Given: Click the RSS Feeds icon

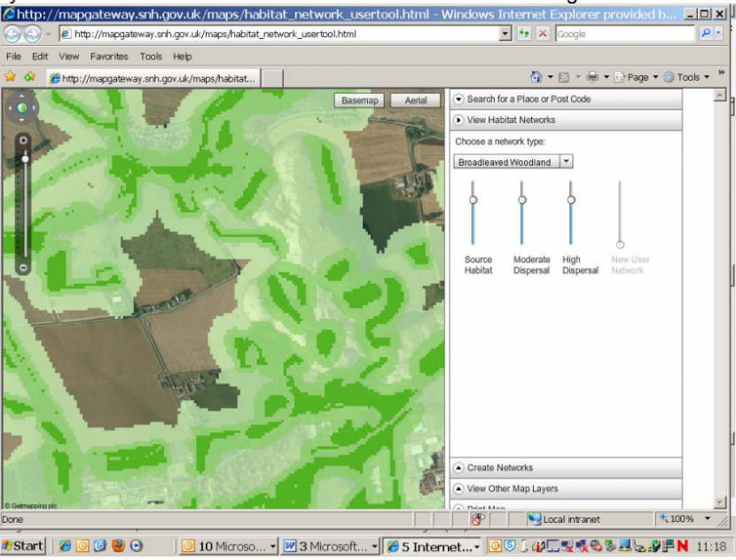Looking at the screenshot, I should tap(564, 77).
